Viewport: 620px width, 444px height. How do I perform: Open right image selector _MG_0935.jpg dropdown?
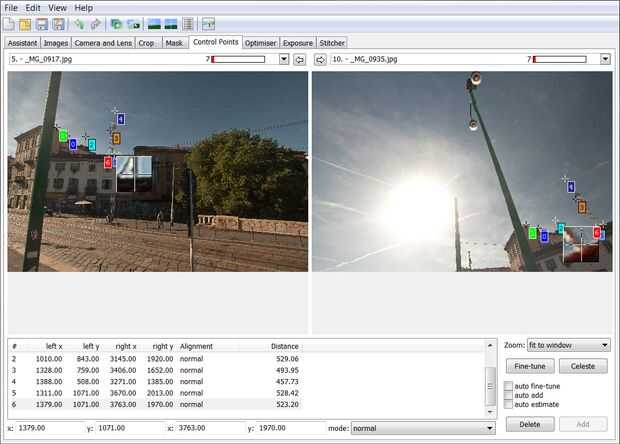point(605,59)
